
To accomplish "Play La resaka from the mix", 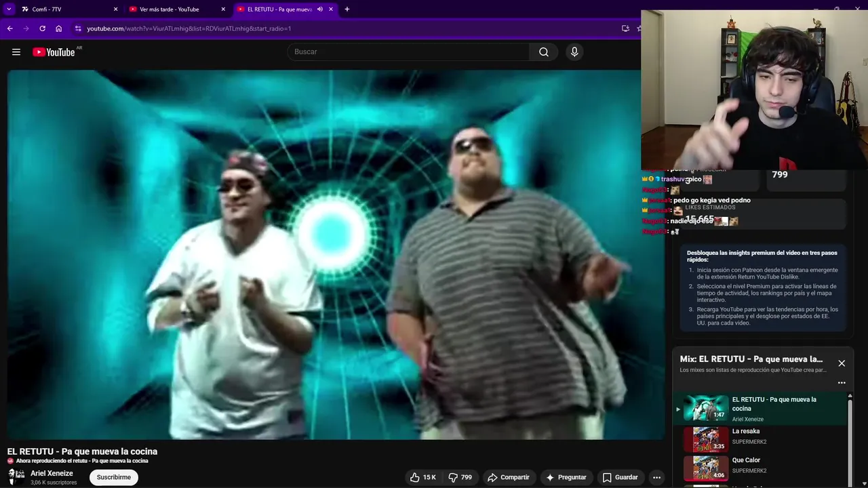I will click(x=746, y=431).
